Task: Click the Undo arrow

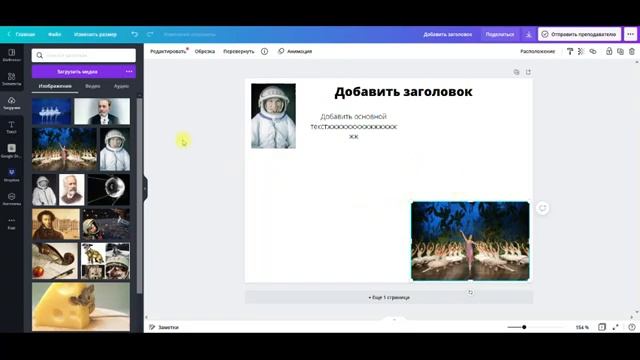Action: (x=134, y=34)
